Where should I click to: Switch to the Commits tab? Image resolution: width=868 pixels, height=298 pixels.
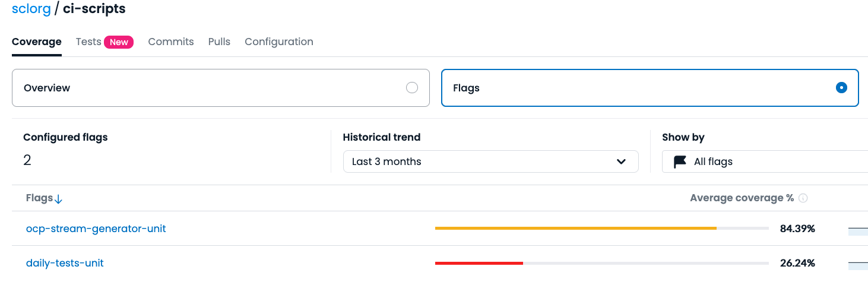(x=171, y=42)
